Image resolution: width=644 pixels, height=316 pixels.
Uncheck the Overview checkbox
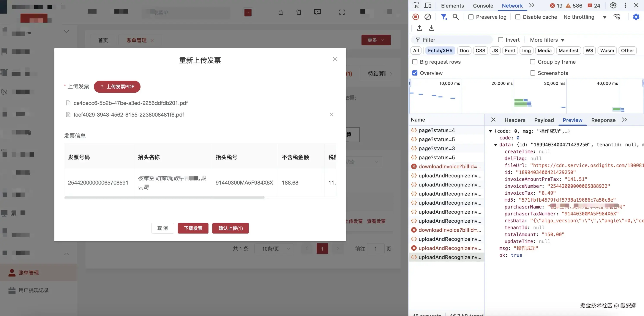point(415,73)
